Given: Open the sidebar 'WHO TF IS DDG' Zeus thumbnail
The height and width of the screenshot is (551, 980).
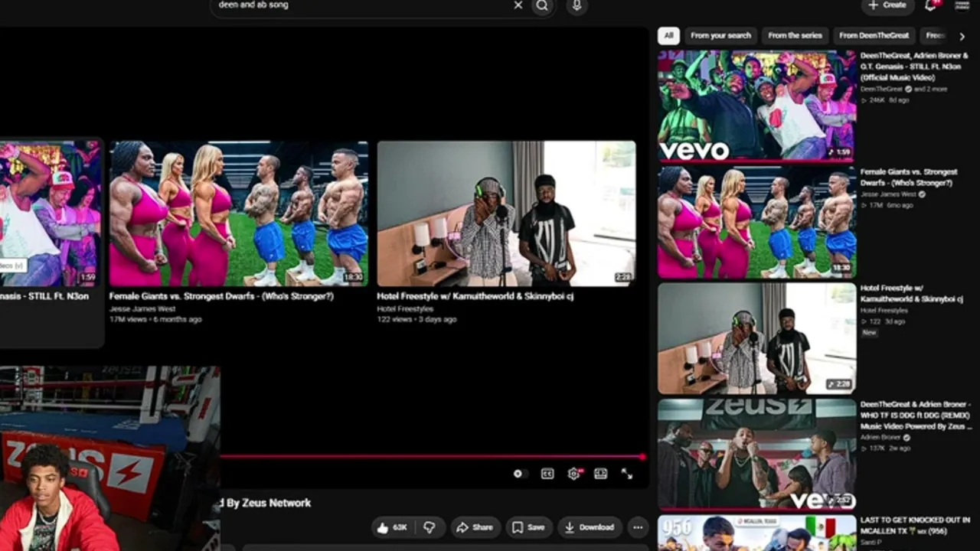Looking at the screenshot, I should point(757,455).
